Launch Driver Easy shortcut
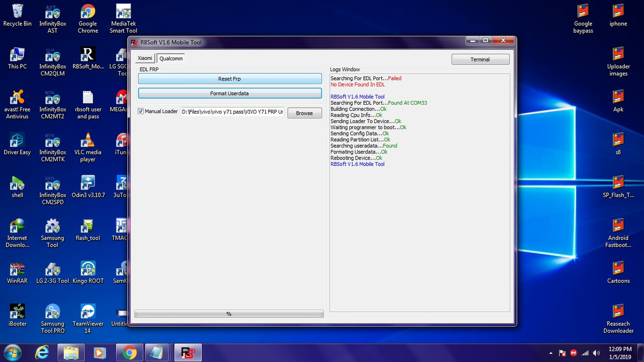Viewport: 644px width, 362px height. [17, 144]
